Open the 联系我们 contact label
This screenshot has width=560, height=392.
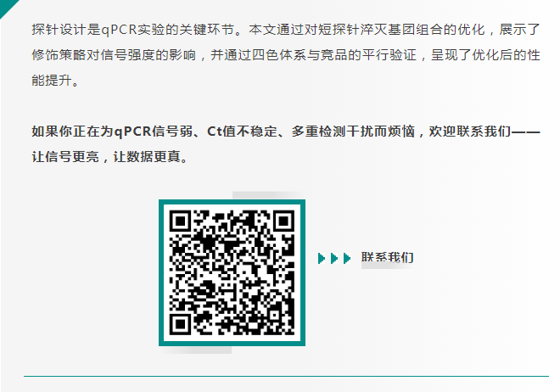(388, 257)
